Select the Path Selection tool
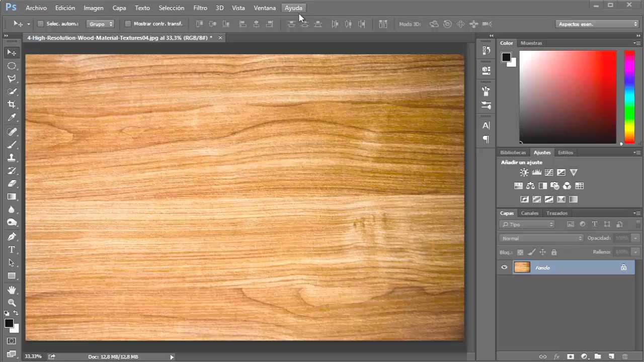Screen dimensions: 644x362 (x=12, y=263)
